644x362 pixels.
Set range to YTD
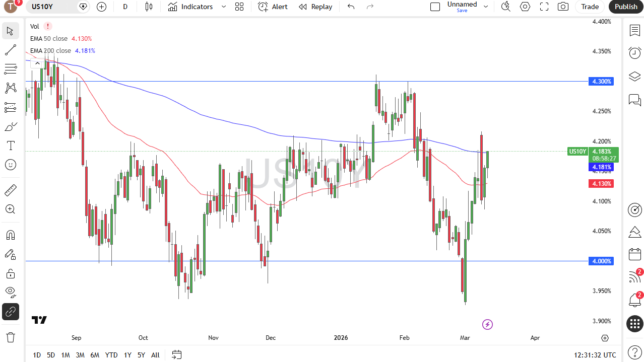pos(111,355)
